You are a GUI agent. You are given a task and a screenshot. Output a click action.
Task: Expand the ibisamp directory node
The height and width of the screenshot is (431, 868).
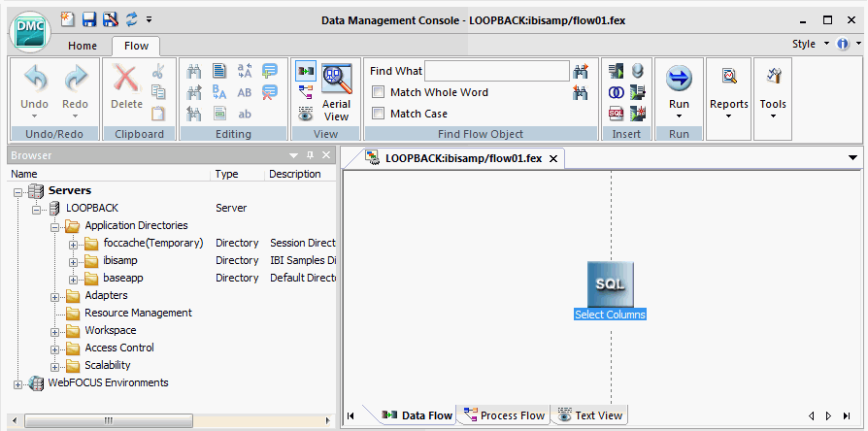click(73, 261)
